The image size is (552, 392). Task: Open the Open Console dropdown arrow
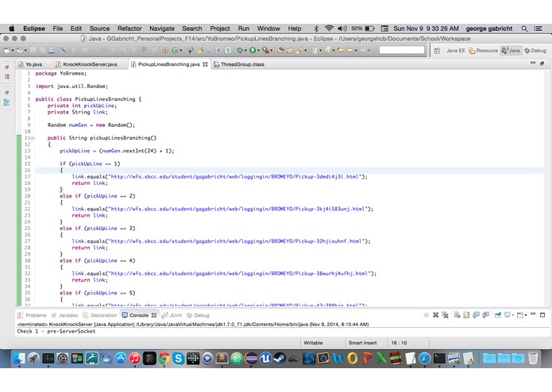coord(526,315)
